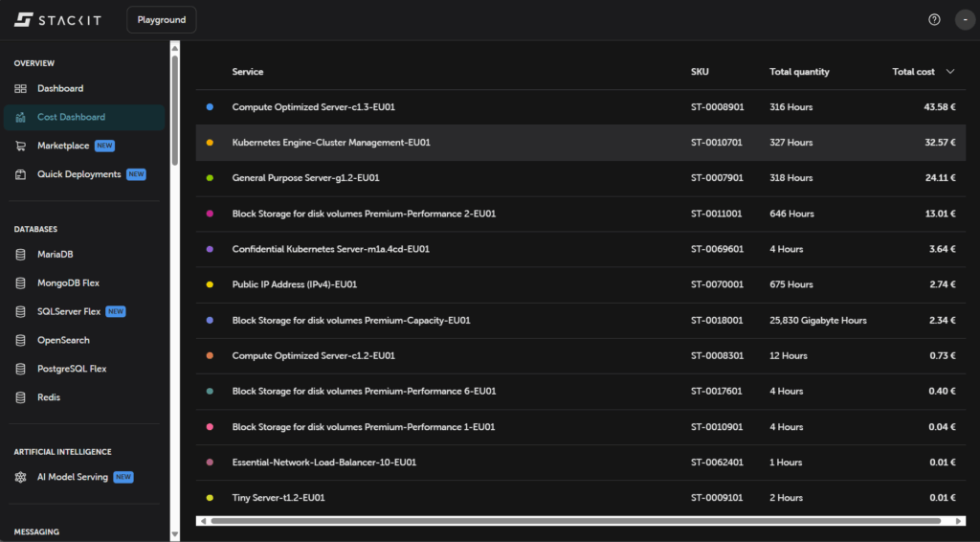Click the Quick Deployments icon
Screen dimensions: 980x542
pyautogui.click(x=20, y=174)
